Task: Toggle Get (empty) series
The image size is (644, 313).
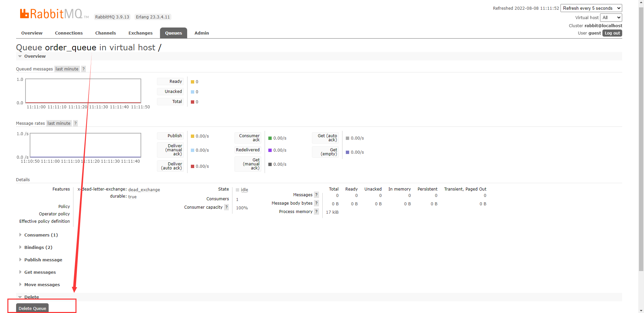Action: (x=325, y=152)
